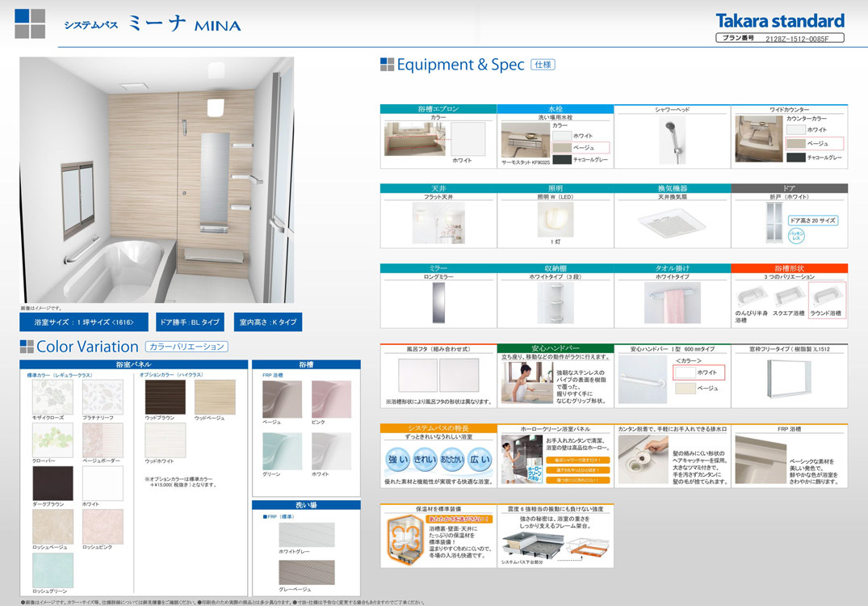Open the main bathroom render image
868x606 pixels.
click(157, 180)
